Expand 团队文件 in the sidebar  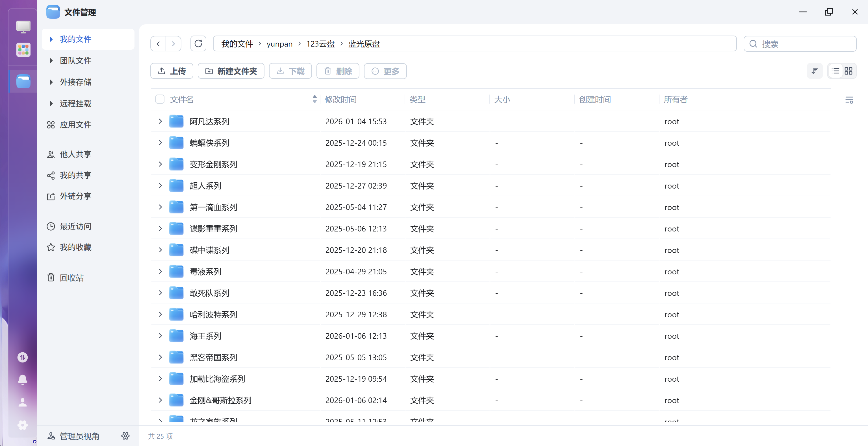[51, 61]
